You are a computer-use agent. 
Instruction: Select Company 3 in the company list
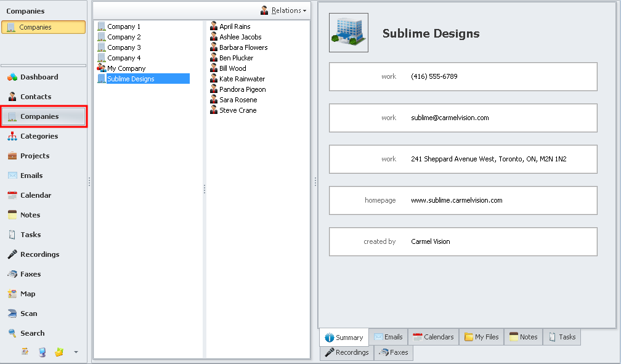tap(124, 47)
